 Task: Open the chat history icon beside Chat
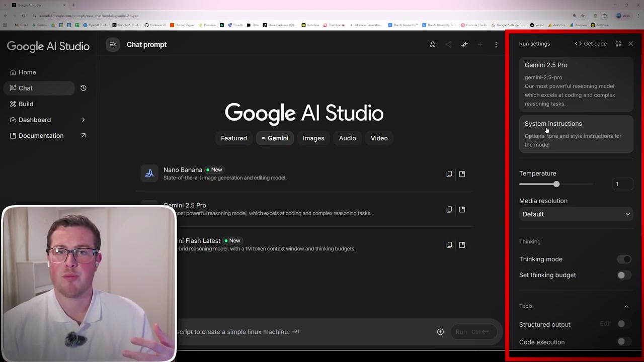pyautogui.click(x=84, y=88)
